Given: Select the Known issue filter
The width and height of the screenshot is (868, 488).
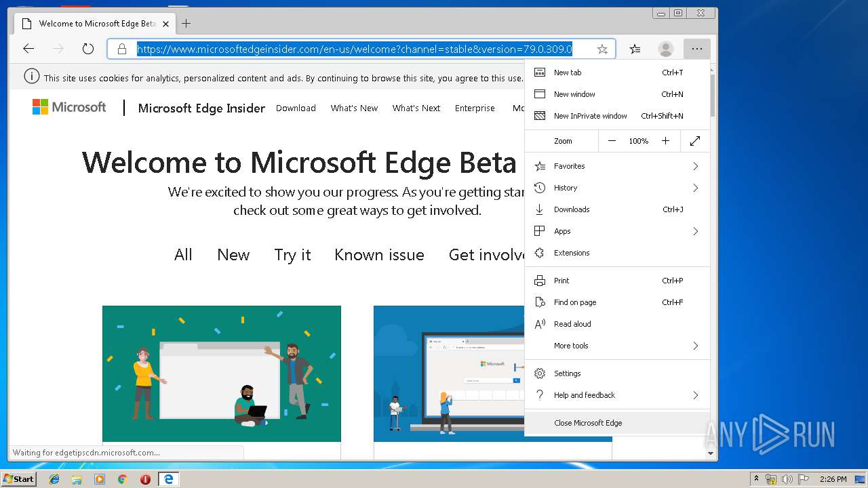Looking at the screenshot, I should (379, 255).
